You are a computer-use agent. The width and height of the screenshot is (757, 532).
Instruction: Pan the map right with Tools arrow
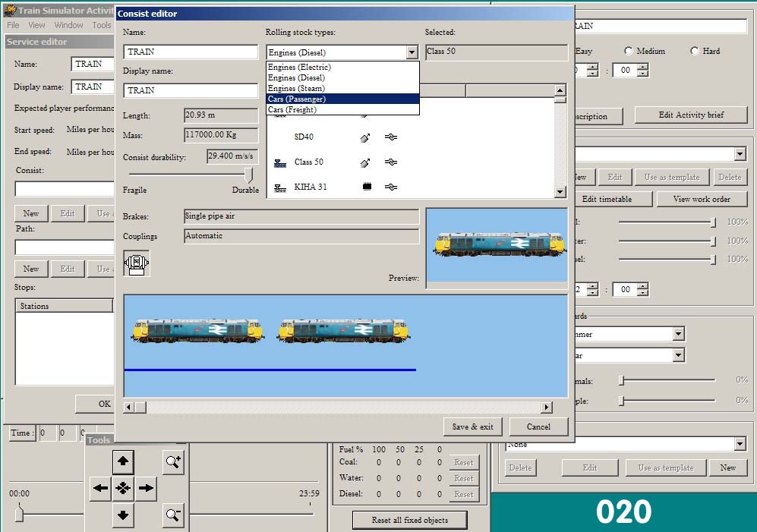pos(146,488)
